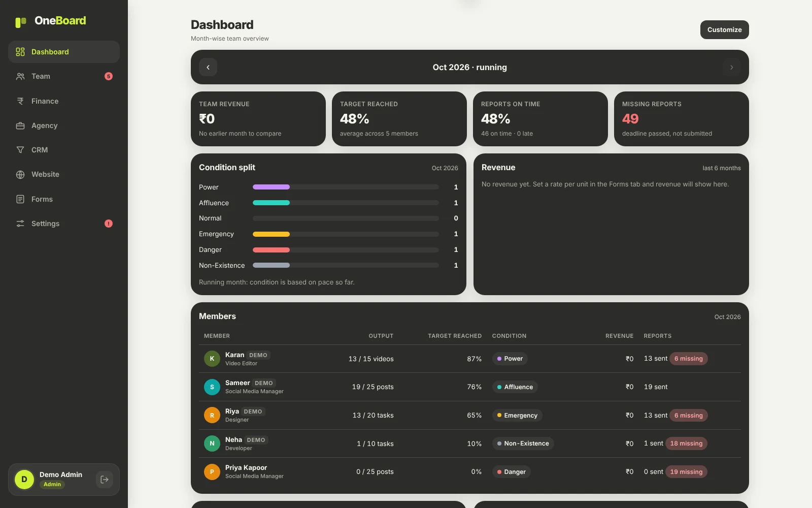Click the Team notification badge showing 5
This screenshot has height=508, width=812.
click(x=109, y=76)
